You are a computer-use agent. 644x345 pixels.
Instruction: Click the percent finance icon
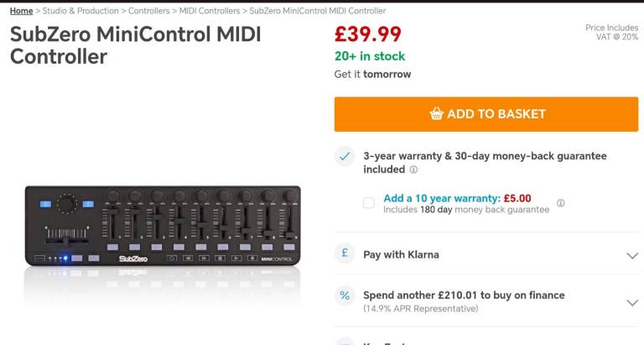(x=345, y=295)
